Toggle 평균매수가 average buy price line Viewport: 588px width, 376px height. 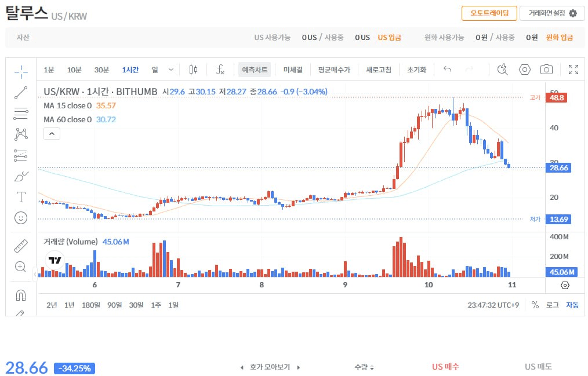tap(334, 70)
